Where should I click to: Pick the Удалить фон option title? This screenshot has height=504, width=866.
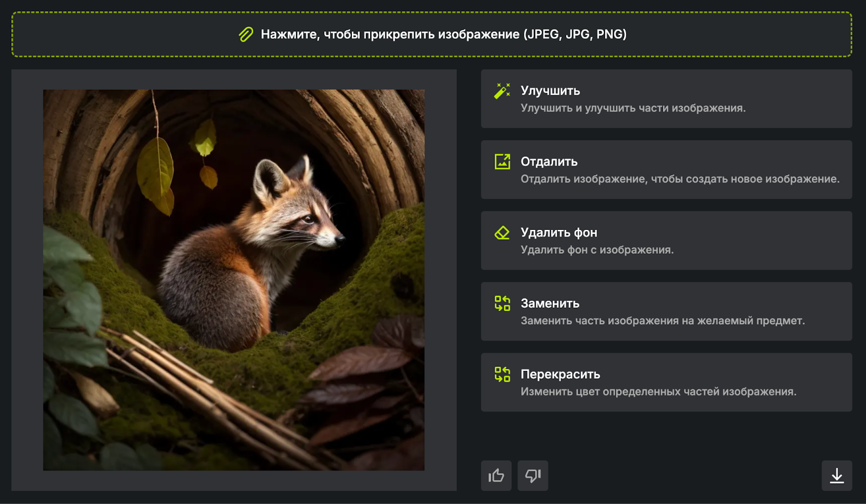[x=559, y=233]
